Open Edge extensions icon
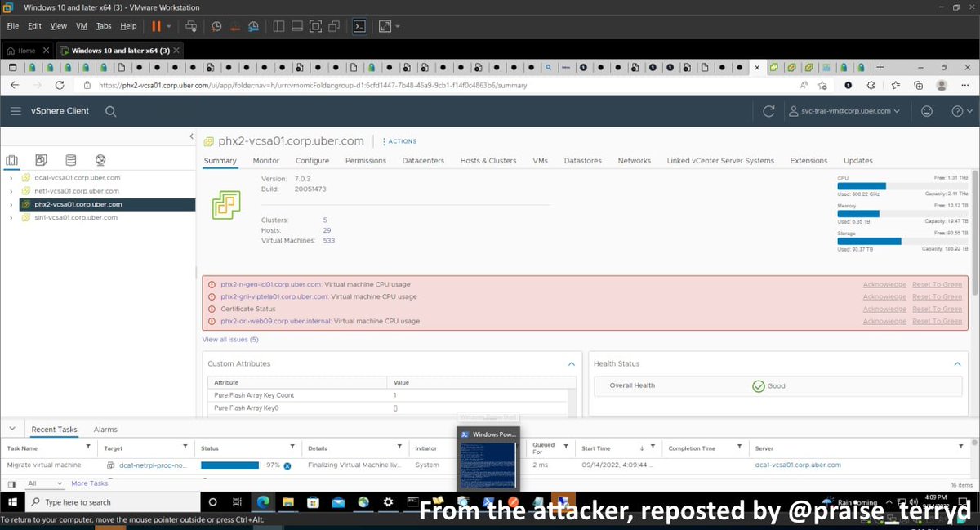Screen dimensions: 980x530 click(x=871, y=85)
